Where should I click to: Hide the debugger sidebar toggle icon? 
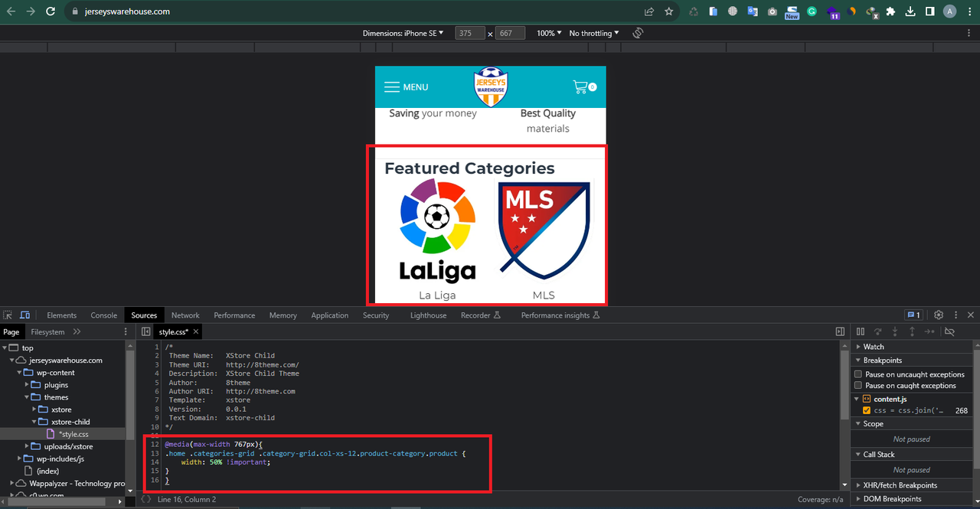(x=840, y=331)
